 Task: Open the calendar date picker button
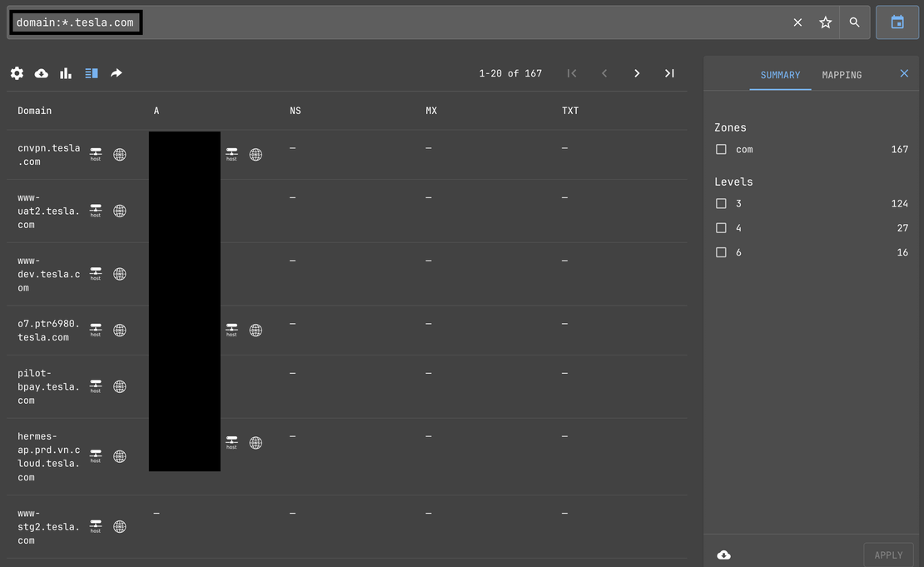897,22
